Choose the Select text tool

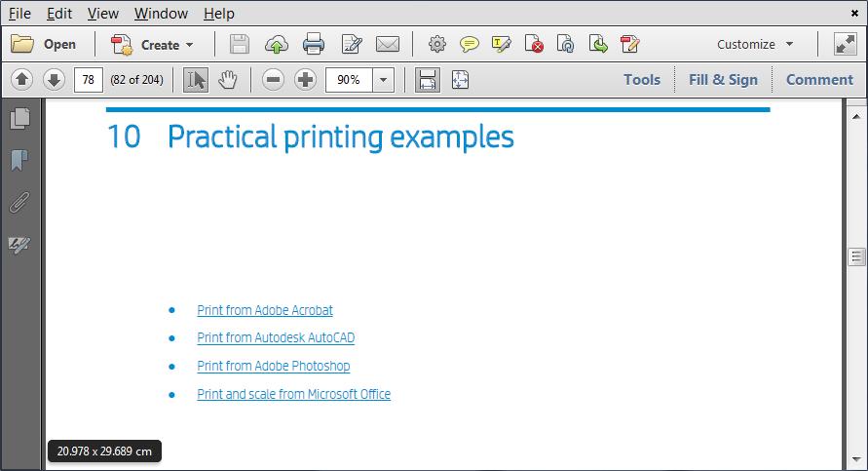click(196, 80)
